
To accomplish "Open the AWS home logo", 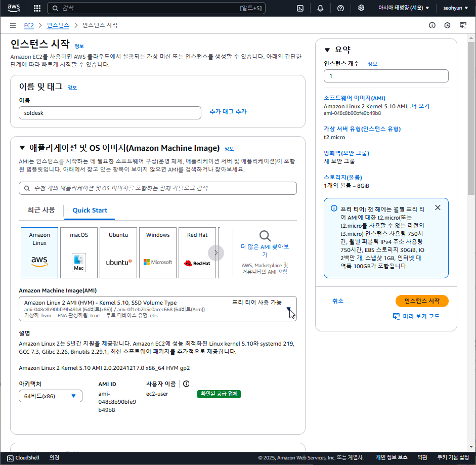I will pyautogui.click(x=14, y=8).
